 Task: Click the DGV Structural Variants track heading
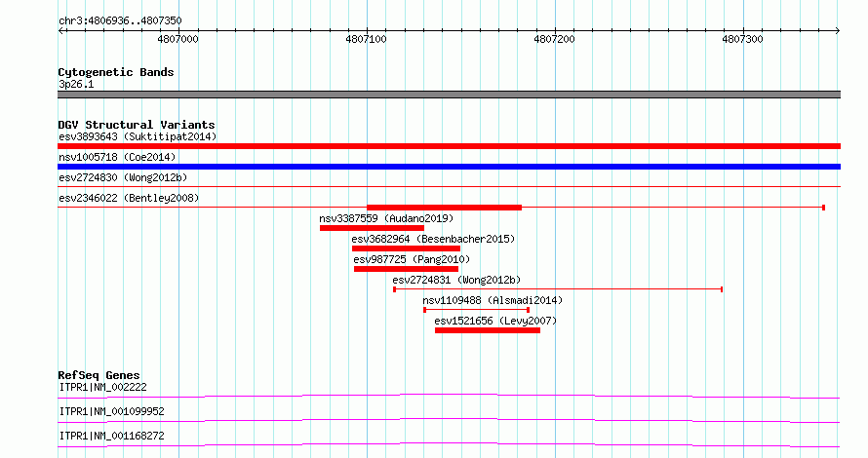(x=137, y=125)
